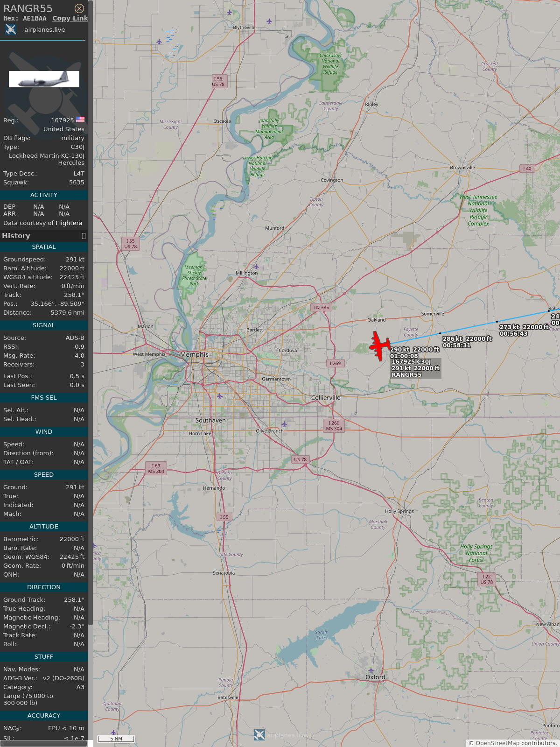560x747 pixels.
Task: Click the FMS SEL section header
Action: pyautogui.click(x=44, y=398)
